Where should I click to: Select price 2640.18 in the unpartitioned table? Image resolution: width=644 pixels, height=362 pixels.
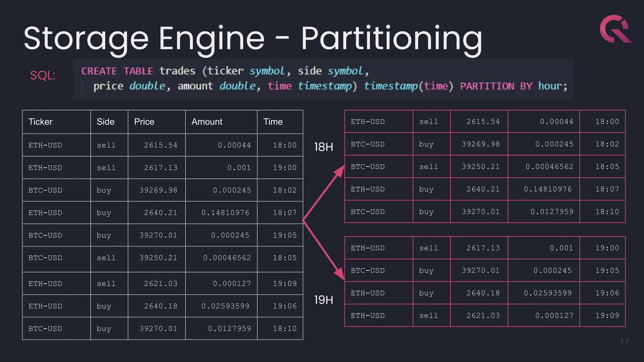tap(161, 306)
